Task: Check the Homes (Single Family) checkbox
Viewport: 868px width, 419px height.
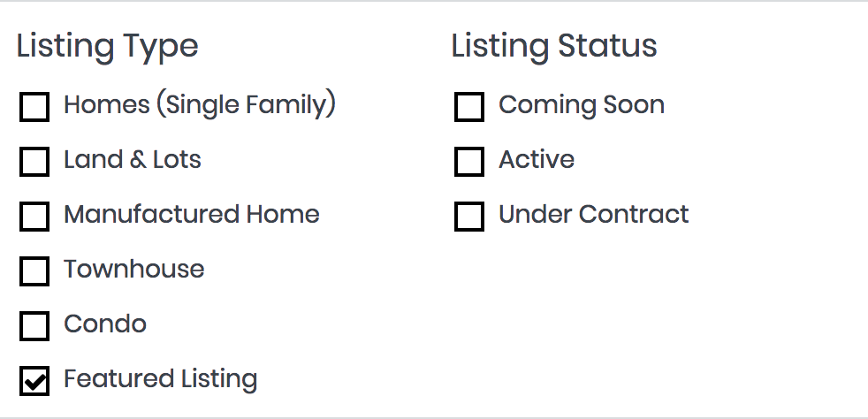Action: 34,107
